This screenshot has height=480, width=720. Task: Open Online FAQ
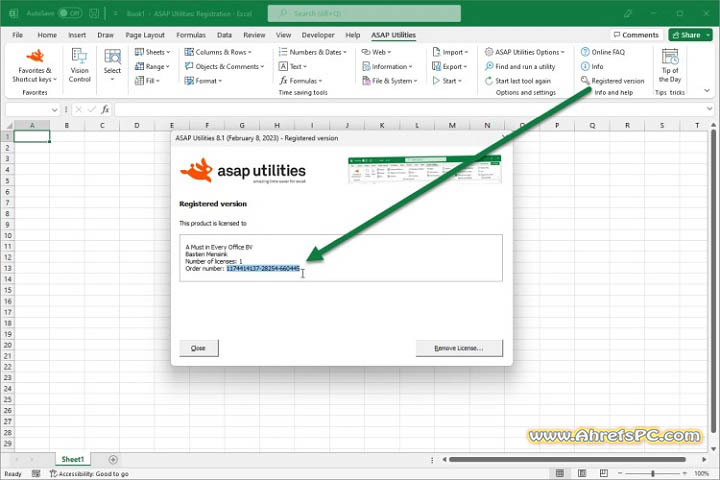pyautogui.click(x=603, y=52)
